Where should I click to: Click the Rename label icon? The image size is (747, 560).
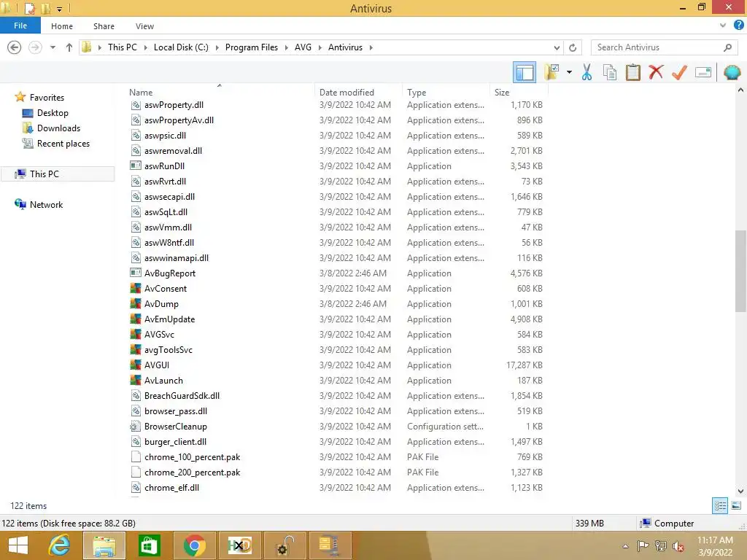pos(703,72)
